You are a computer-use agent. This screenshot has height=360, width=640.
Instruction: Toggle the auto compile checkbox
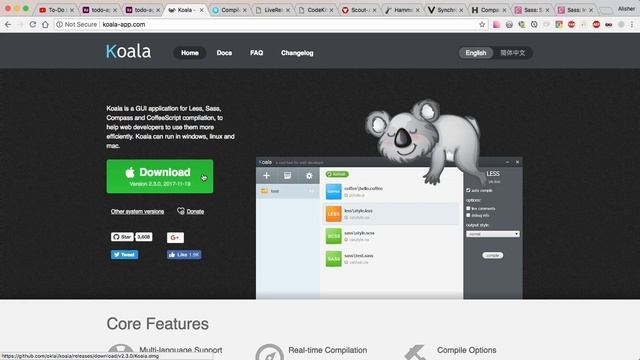point(468,190)
